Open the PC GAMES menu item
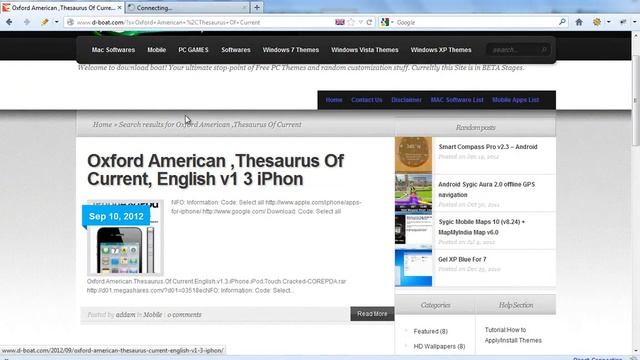 point(193,50)
